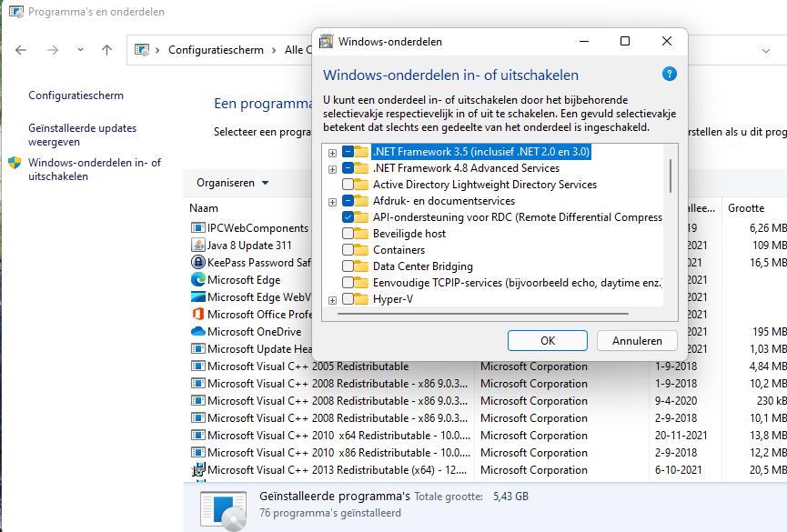The image size is (787, 532).
Task: Click the shield icon beside Windows-onderdelen link
Action: click(x=15, y=163)
